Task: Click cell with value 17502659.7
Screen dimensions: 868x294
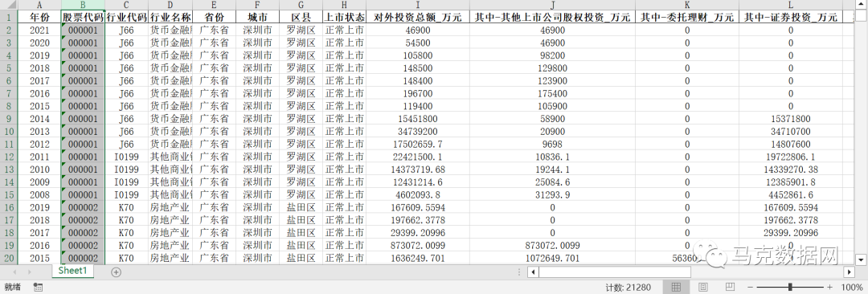Action: [x=418, y=145]
